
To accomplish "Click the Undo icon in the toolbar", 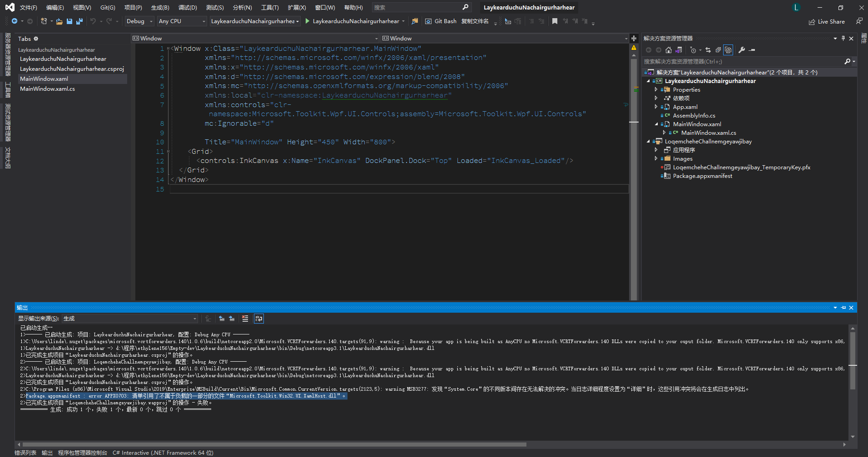I will pos(93,21).
